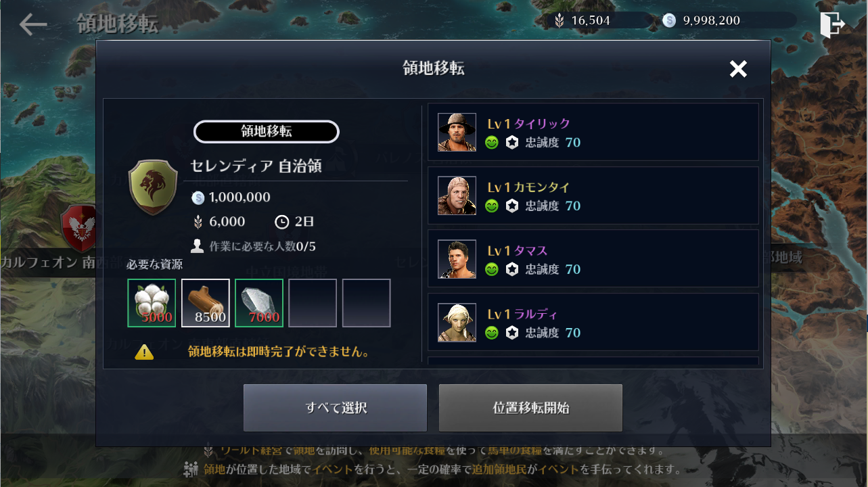Click the すべて選択 button
Viewport: 868px width, 487px height.
[x=336, y=408]
